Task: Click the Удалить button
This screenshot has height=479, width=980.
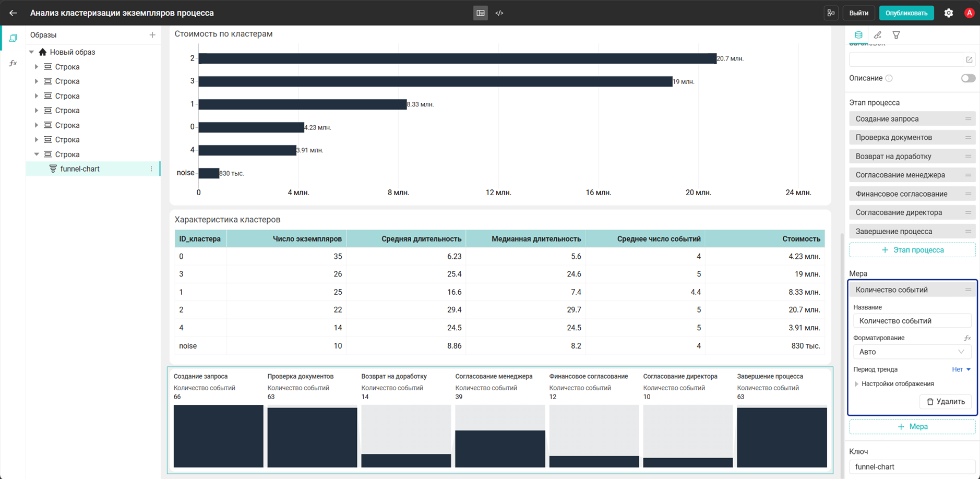Action: [946, 402]
